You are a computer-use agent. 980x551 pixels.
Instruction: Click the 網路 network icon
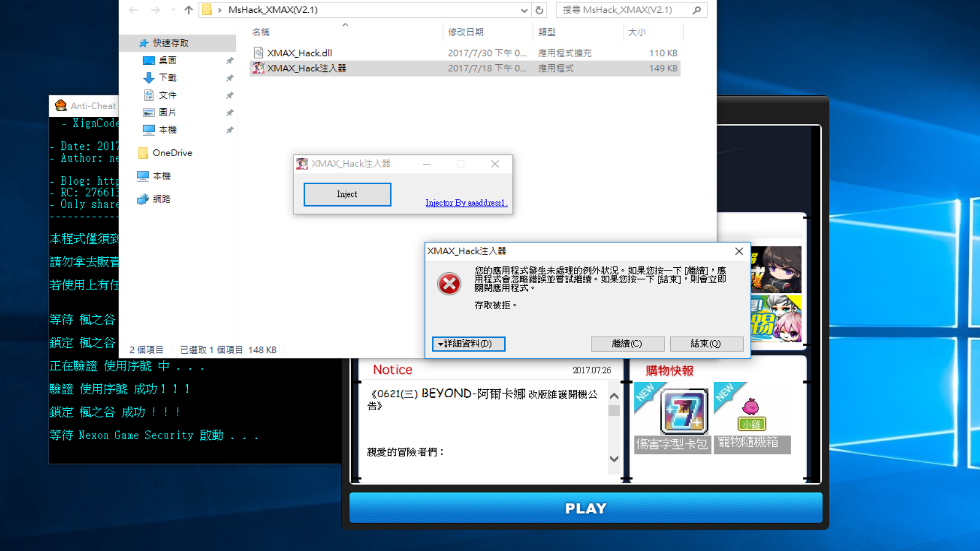point(143,199)
